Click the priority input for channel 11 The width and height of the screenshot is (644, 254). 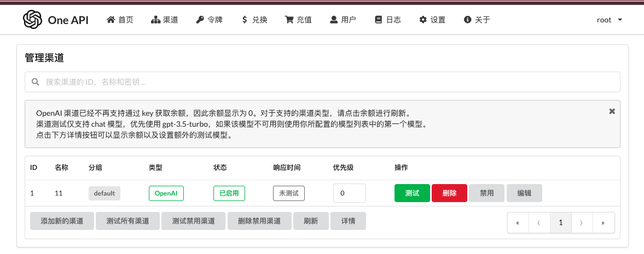(349, 193)
